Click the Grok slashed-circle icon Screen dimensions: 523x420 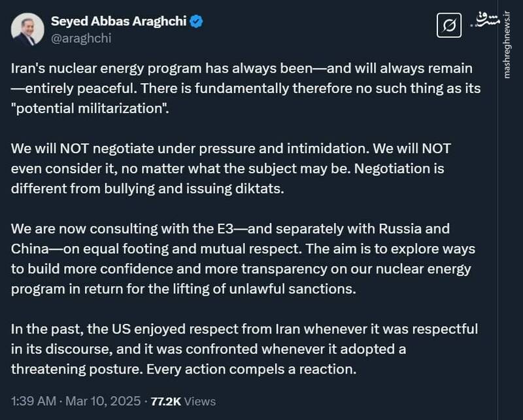pos(450,26)
